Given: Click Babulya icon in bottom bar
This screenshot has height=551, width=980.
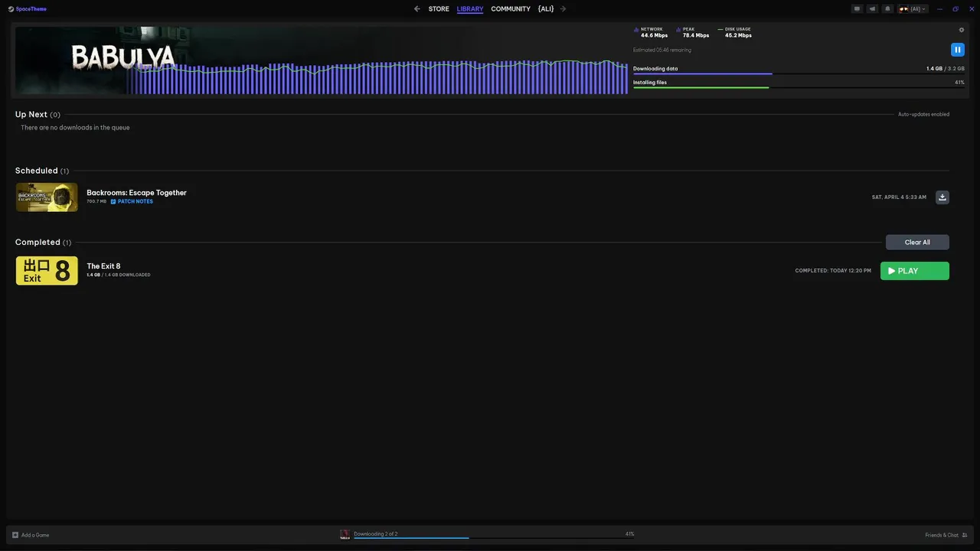Looking at the screenshot, I should click(345, 535).
